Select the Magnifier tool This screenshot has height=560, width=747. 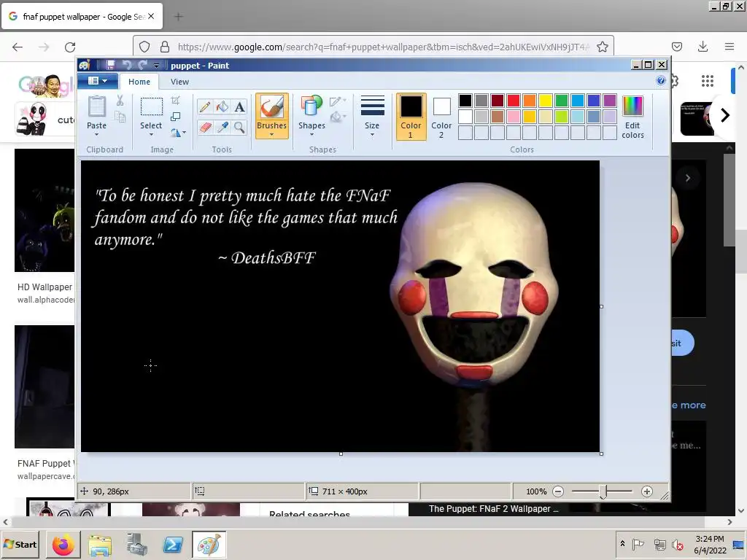[239, 127]
